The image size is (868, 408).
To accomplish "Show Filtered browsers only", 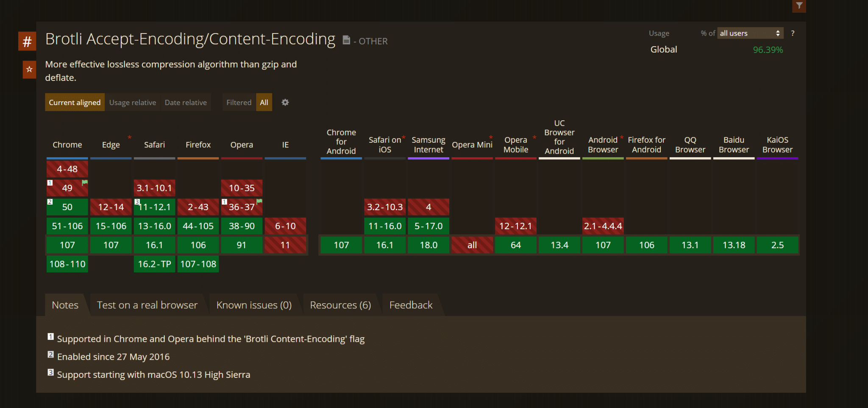I will pos(239,103).
